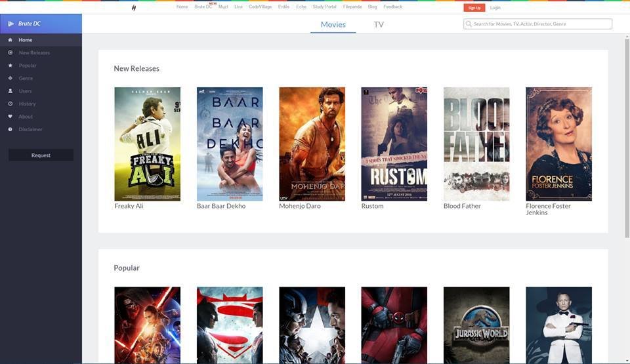
Task: Click the search magnifier icon
Action: pyautogui.click(x=469, y=24)
